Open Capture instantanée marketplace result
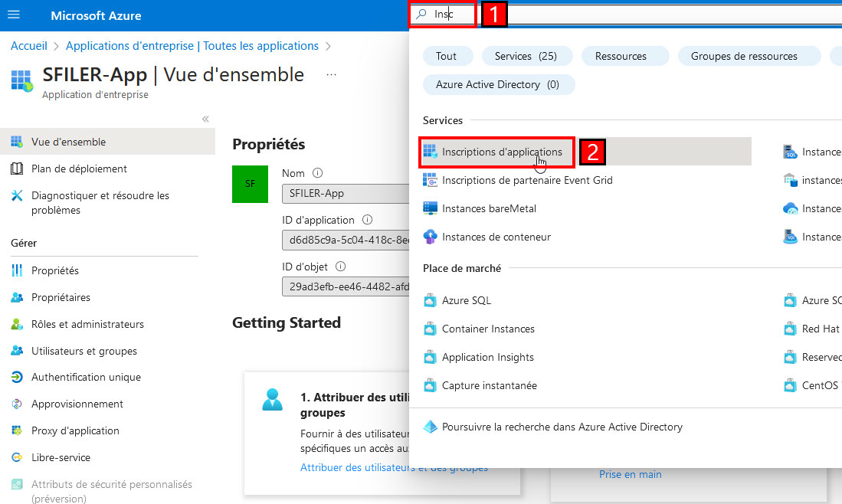This screenshot has height=504, width=842. pos(490,386)
